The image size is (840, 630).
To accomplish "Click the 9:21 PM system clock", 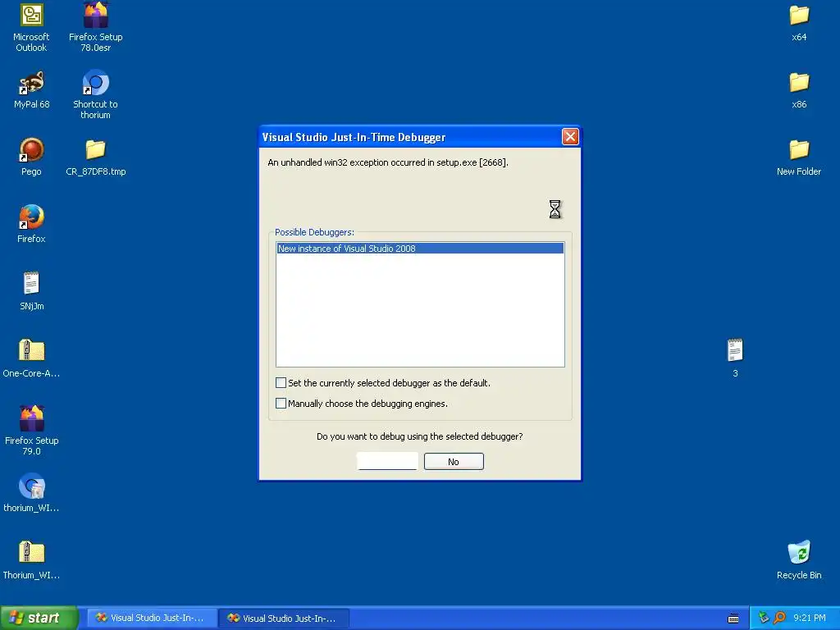I will 810,619.
